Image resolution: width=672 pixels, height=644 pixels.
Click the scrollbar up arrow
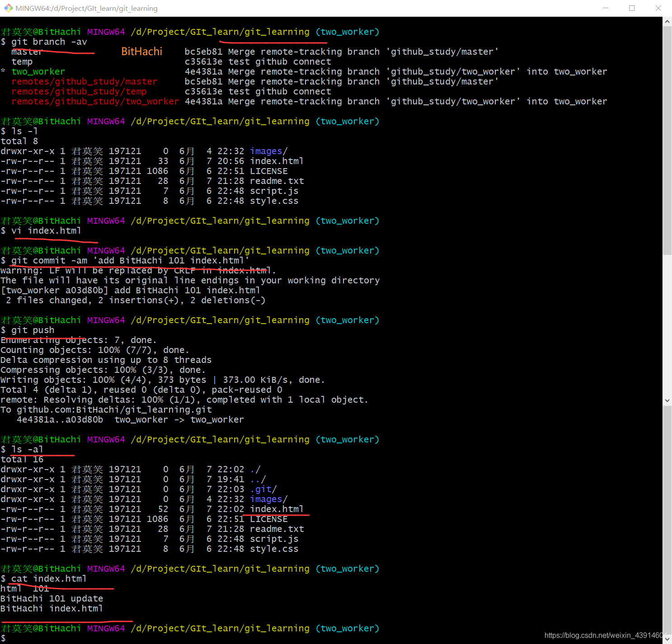[667, 21]
